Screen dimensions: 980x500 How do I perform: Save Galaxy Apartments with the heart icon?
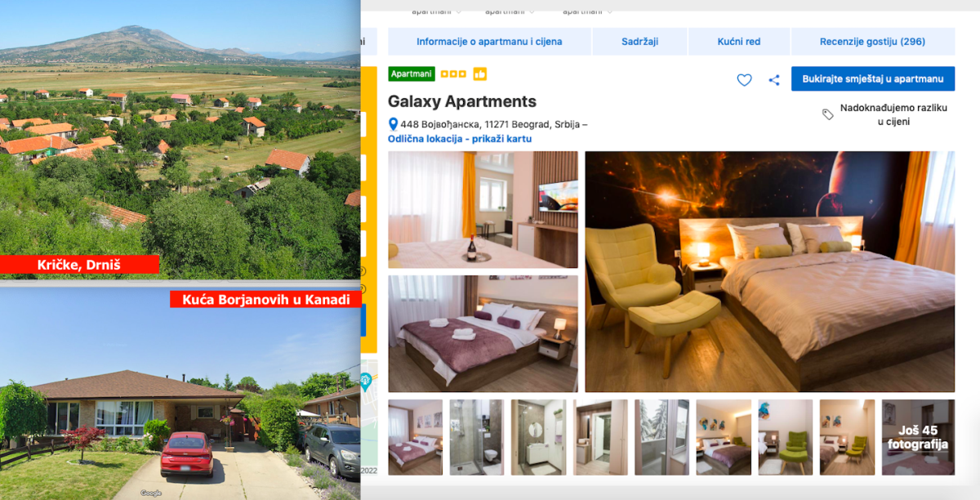[744, 80]
